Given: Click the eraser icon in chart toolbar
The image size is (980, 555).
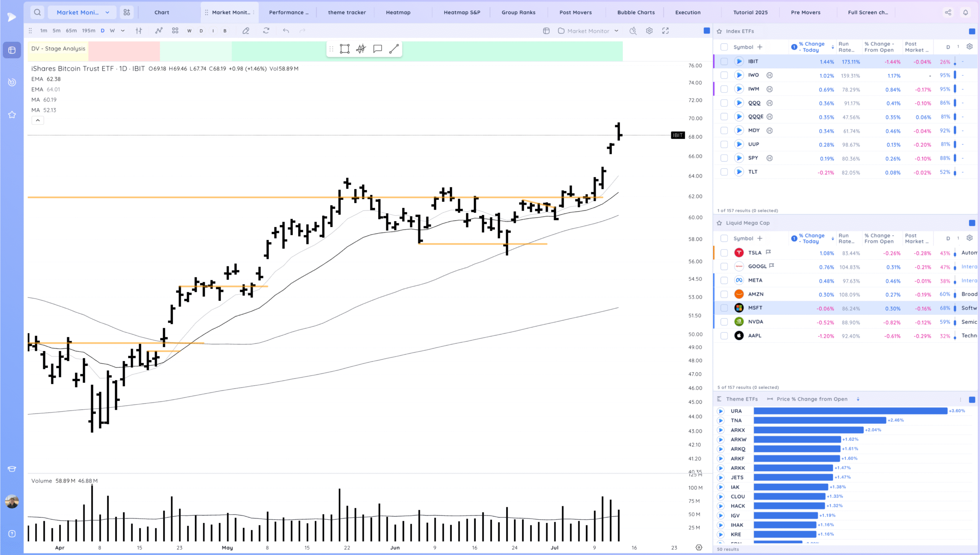Looking at the screenshot, I should [x=246, y=31].
